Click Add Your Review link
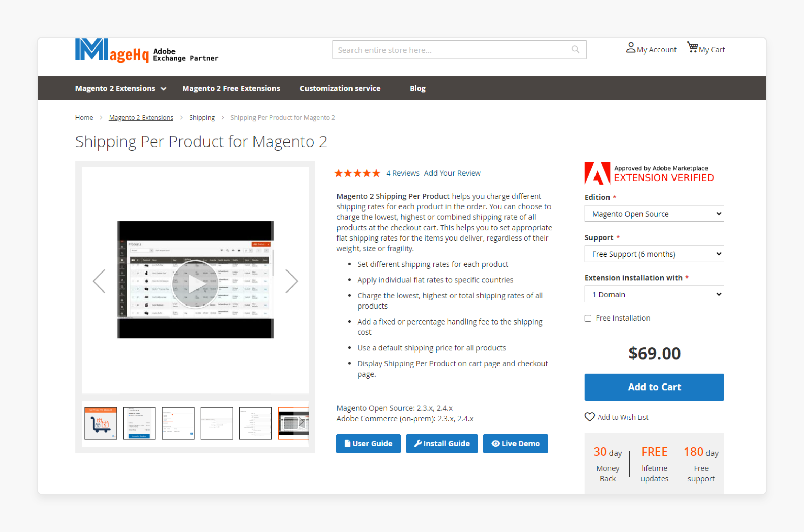 point(452,174)
